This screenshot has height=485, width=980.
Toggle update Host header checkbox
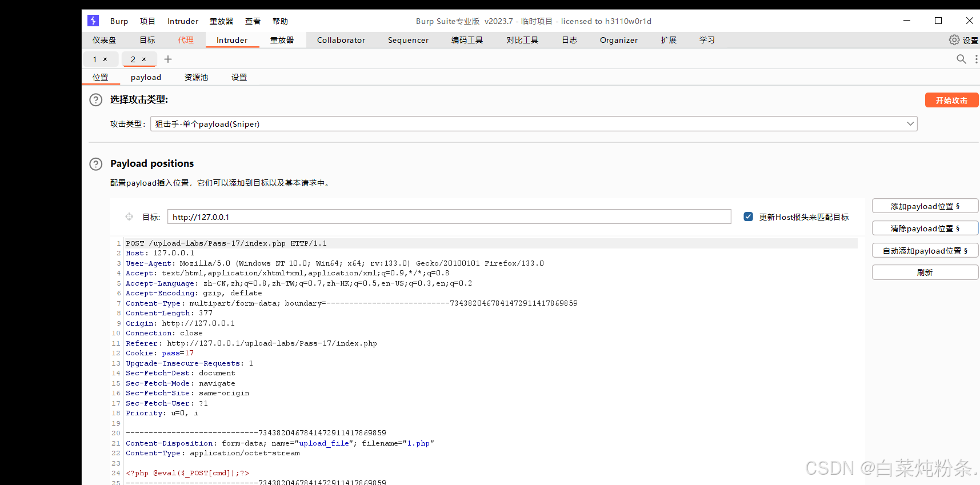click(x=748, y=217)
